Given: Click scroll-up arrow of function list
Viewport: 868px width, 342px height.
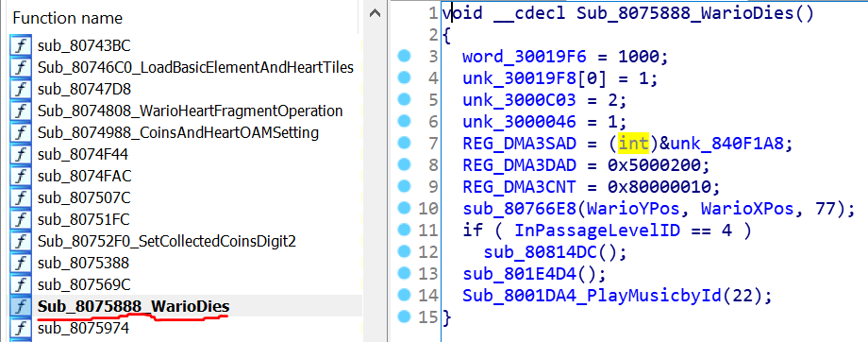Looking at the screenshot, I should [x=375, y=12].
